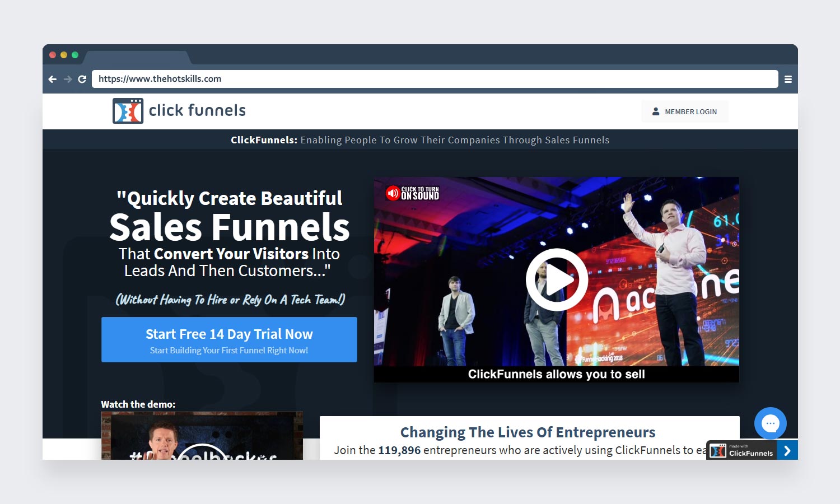Click the browser tab in the title bar

click(137, 57)
